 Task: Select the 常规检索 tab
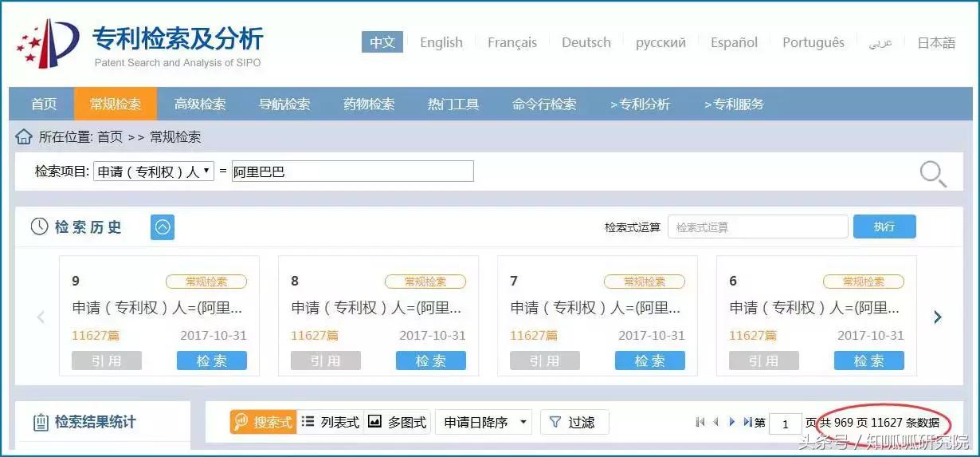coord(116,104)
